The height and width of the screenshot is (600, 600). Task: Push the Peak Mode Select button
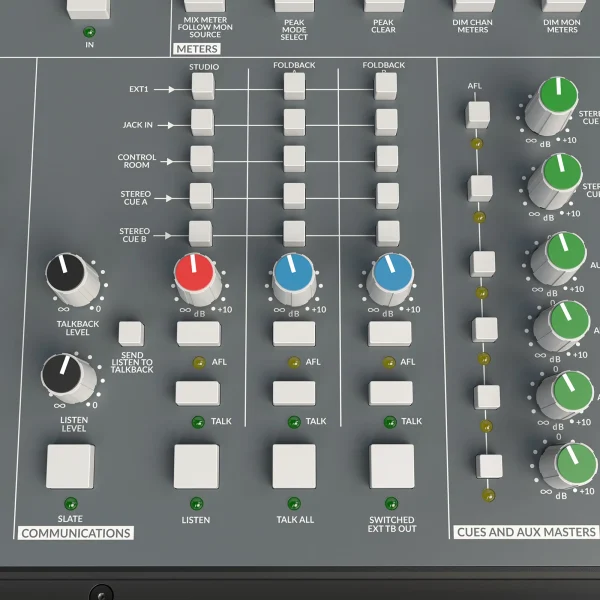pos(294,5)
